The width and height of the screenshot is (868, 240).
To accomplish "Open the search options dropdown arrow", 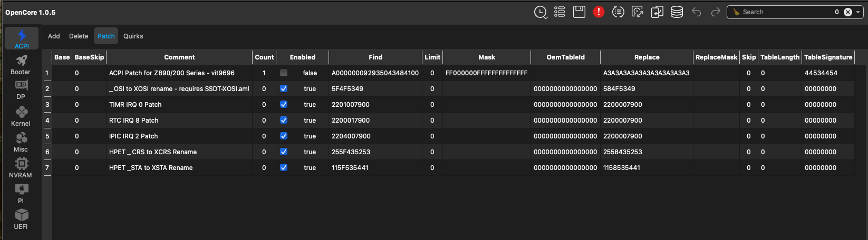I will pos(858,12).
